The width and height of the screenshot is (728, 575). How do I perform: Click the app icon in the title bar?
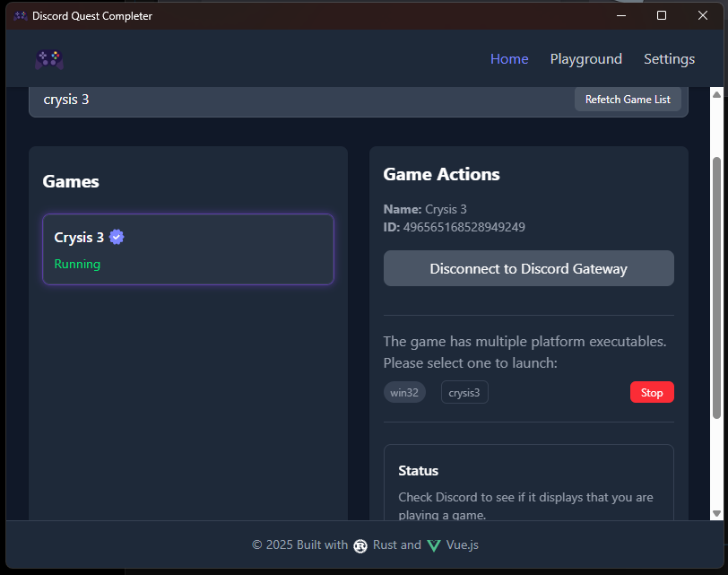(21, 16)
